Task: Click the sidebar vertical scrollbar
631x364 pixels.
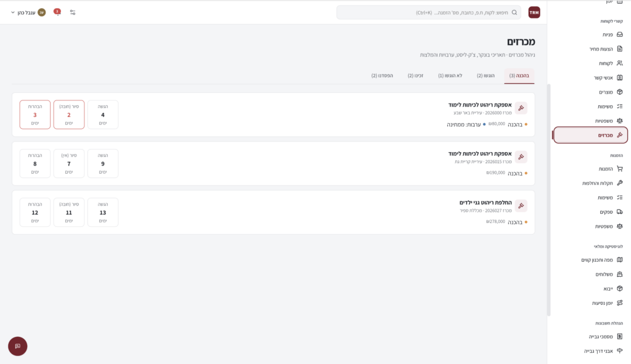Action: 548,200
